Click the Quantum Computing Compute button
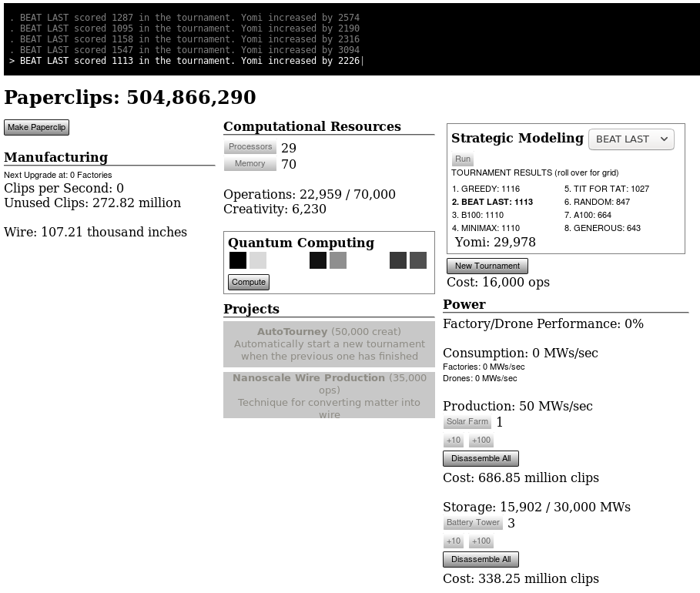 coord(249,282)
